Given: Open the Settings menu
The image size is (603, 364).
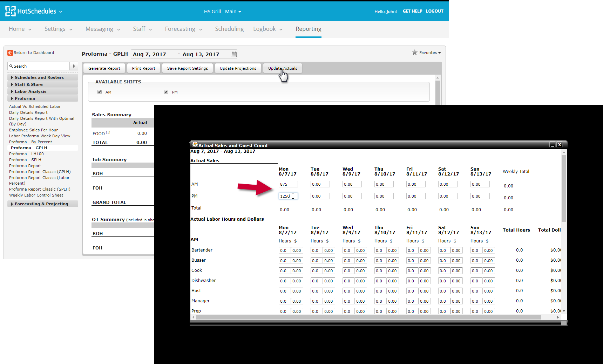Looking at the screenshot, I should [58, 29].
